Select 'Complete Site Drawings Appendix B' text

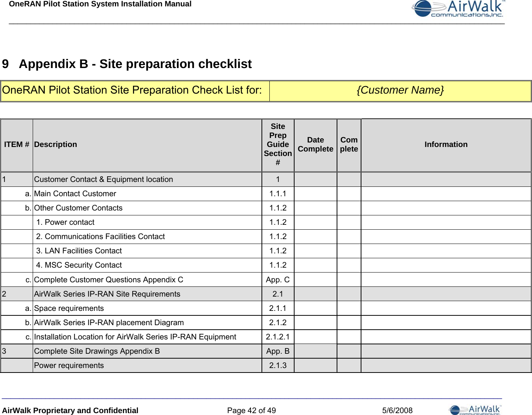(x=97, y=351)
